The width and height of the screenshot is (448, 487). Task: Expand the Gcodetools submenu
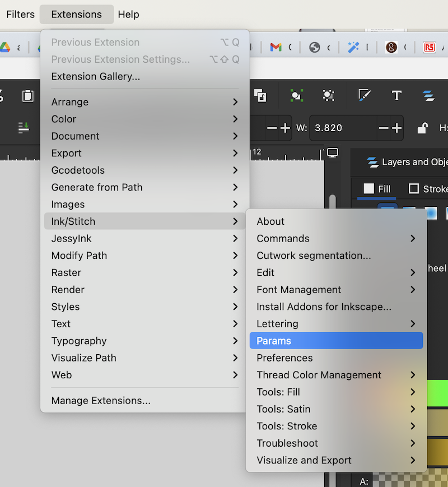144,170
